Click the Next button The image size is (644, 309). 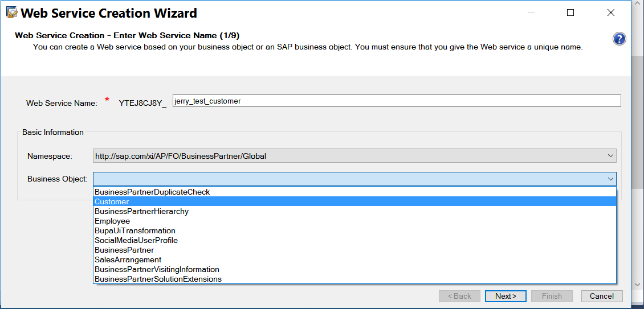[x=506, y=296]
